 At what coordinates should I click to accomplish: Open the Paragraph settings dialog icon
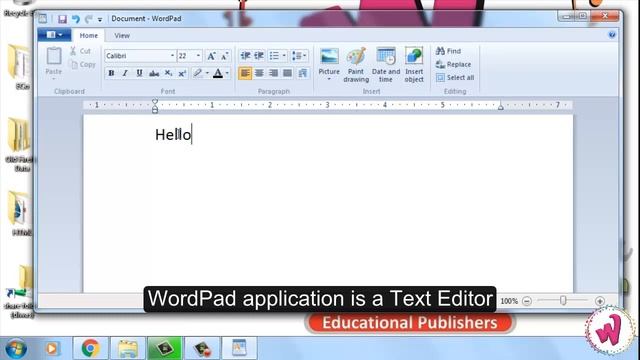pyautogui.click(x=302, y=73)
